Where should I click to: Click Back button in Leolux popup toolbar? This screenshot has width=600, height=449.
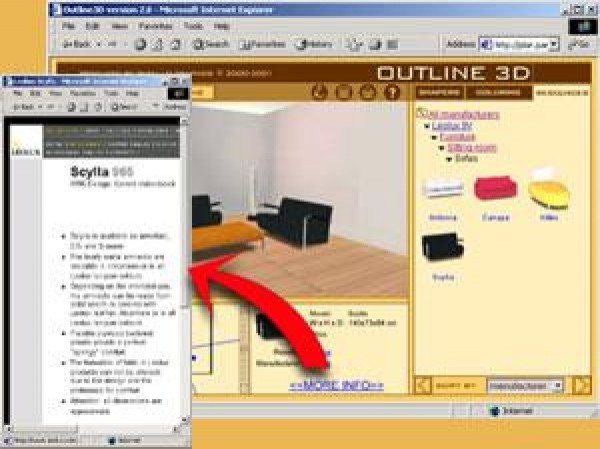(24, 107)
